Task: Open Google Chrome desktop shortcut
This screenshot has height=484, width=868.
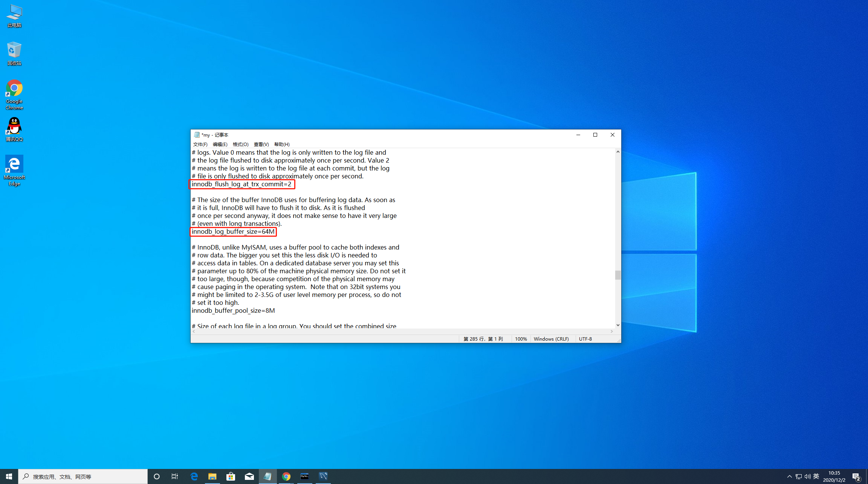Action: pyautogui.click(x=14, y=94)
